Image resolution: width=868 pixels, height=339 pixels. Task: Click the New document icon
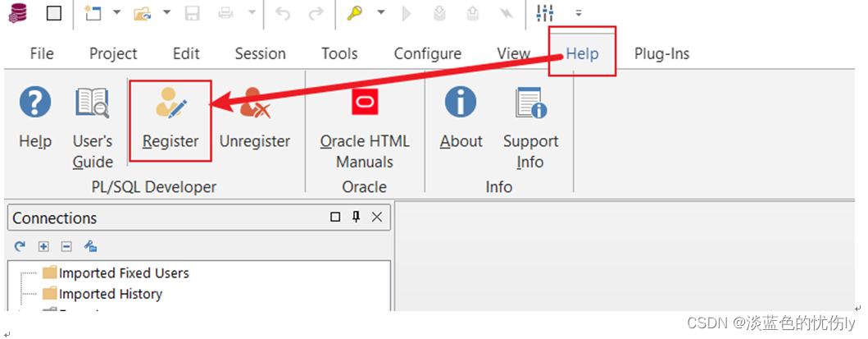93,13
